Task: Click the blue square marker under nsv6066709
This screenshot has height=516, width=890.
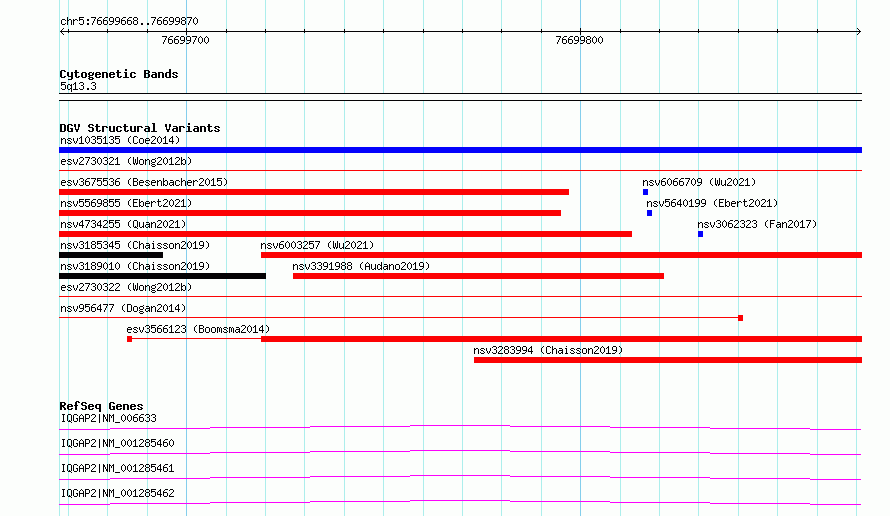Action: [x=645, y=192]
